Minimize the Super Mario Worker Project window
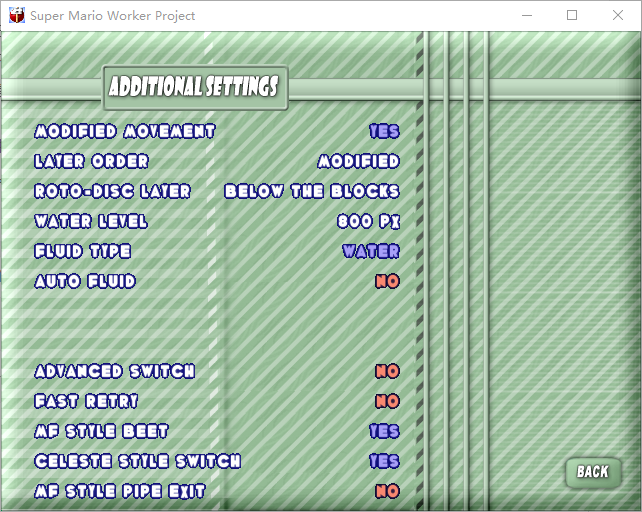This screenshot has height=512, width=642. [527, 16]
